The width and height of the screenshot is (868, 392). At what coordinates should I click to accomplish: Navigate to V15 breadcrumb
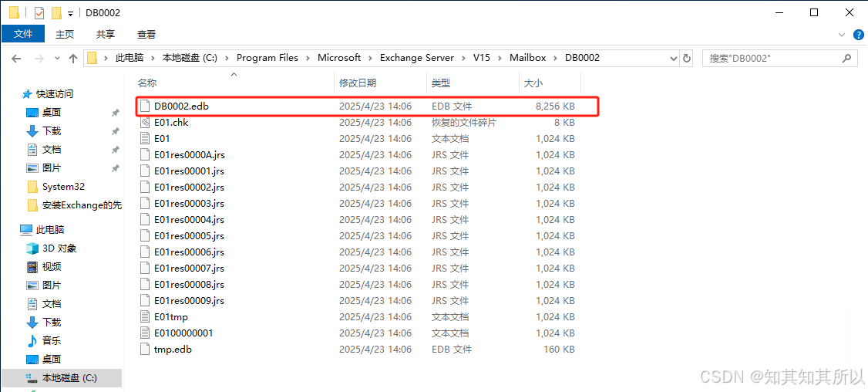[482, 58]
